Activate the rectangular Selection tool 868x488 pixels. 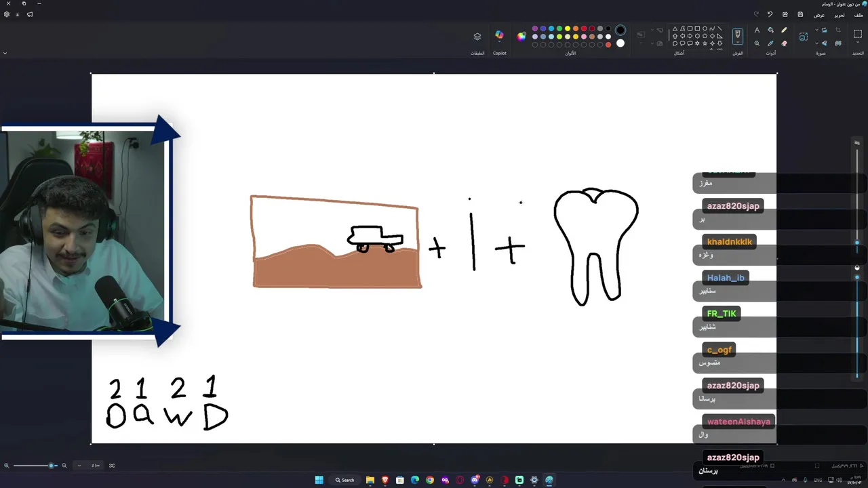pyautogui.click(x=858, y=33)
